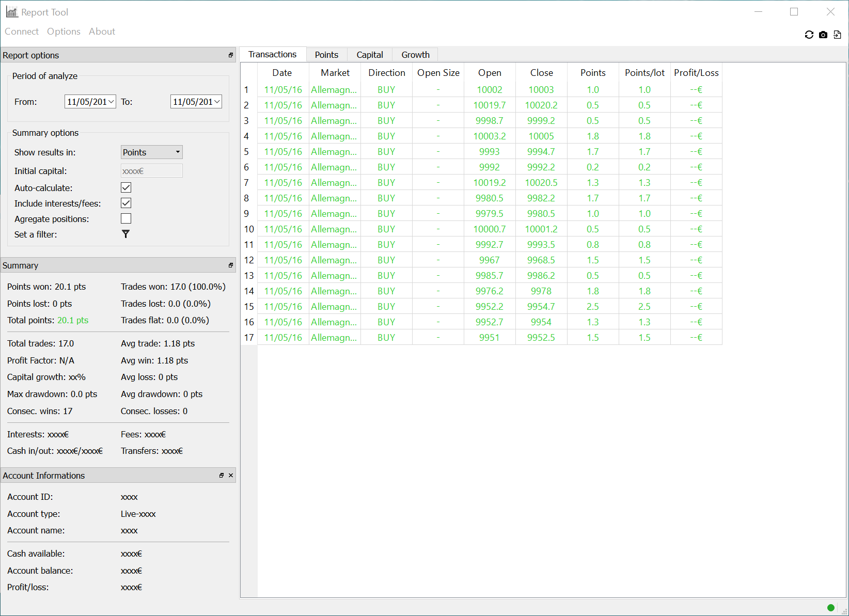Sort by the Points/lot column header
849x616 pixels.
click(644, 73)
